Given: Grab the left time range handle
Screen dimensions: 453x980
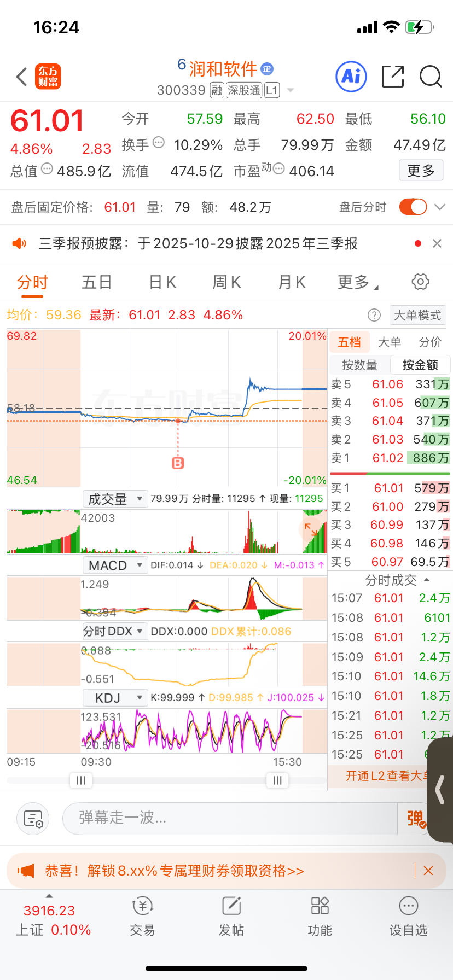Looking at the screenshot, I should (x=81, y=780).
